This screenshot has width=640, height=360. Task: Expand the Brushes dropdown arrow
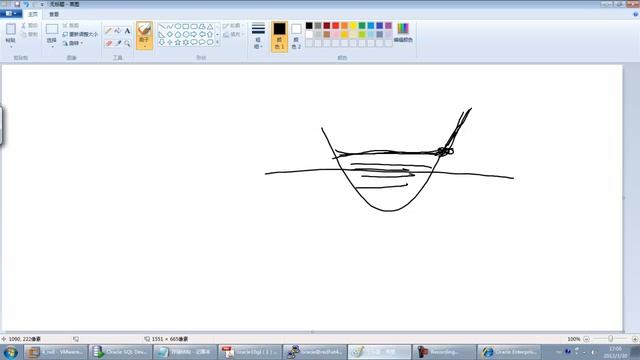[144, 46]
